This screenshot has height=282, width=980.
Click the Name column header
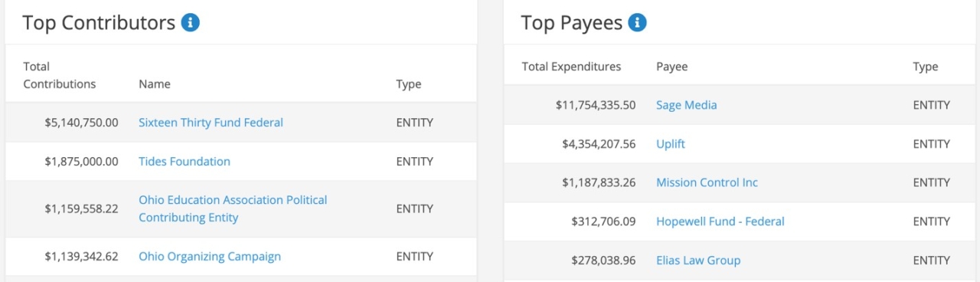pos(155,84)
